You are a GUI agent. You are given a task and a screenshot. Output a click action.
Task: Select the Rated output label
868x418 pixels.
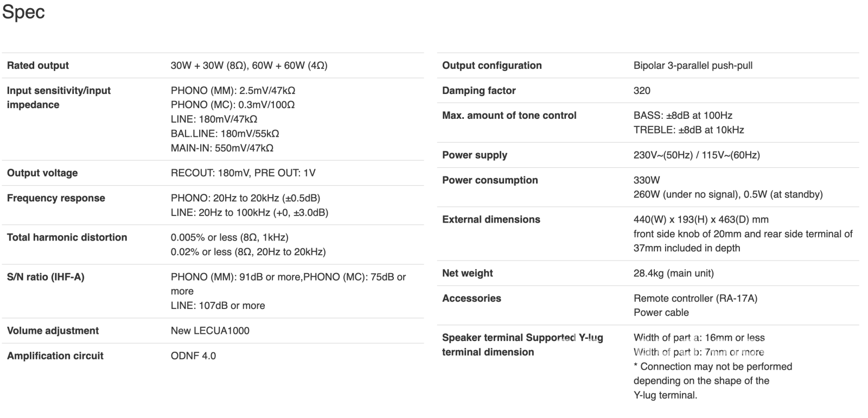[x=38, y=66]
